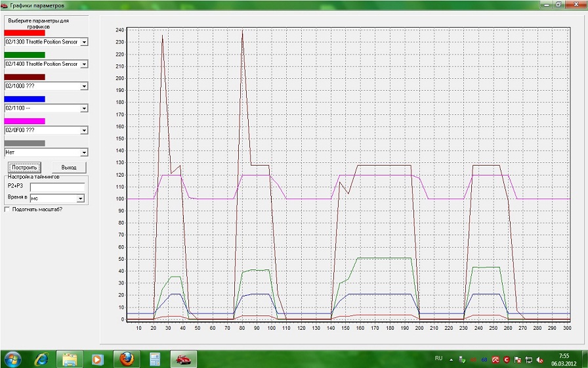Click the RU language indicator in tray

coord(438,358)
